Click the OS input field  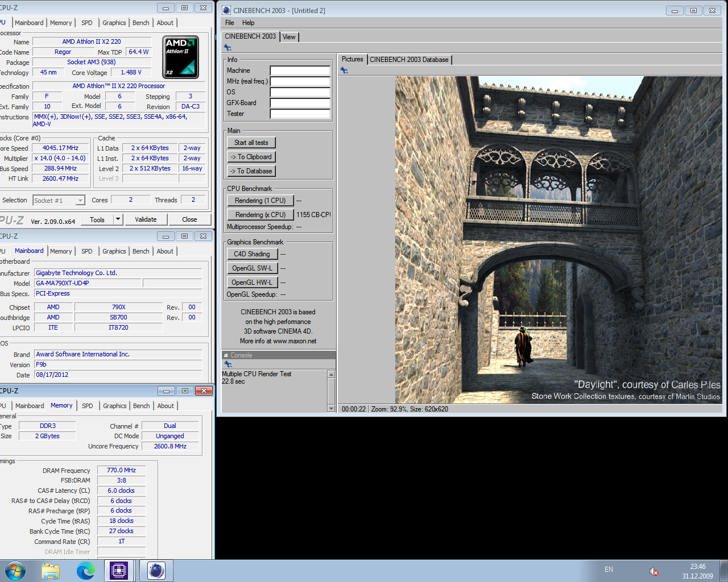pos(300,92)
